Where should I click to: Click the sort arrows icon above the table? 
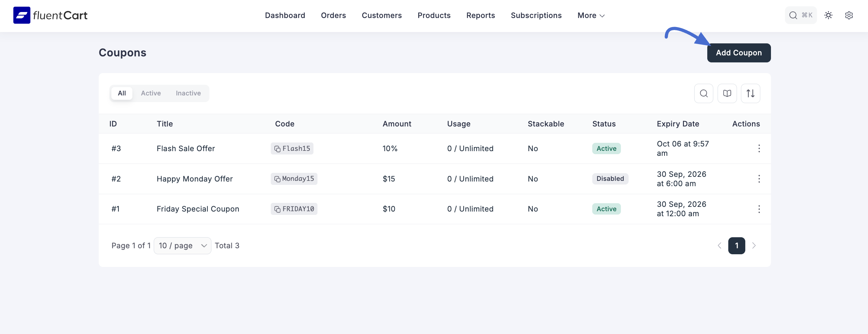tap(750, 93)
